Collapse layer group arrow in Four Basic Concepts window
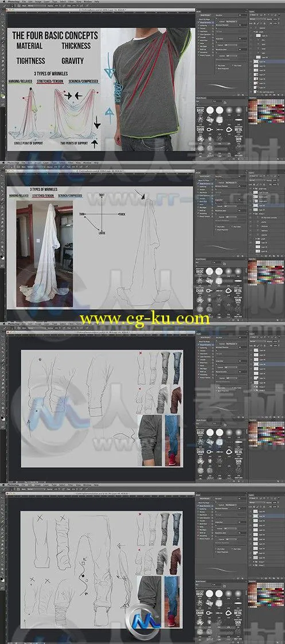 [x=254, y=32]
